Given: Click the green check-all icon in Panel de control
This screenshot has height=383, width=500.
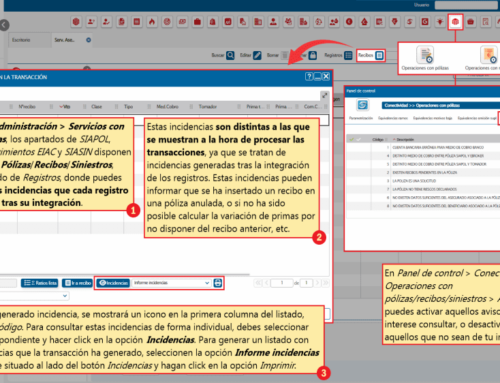Looking at the screenshot, I should point(351,139).
